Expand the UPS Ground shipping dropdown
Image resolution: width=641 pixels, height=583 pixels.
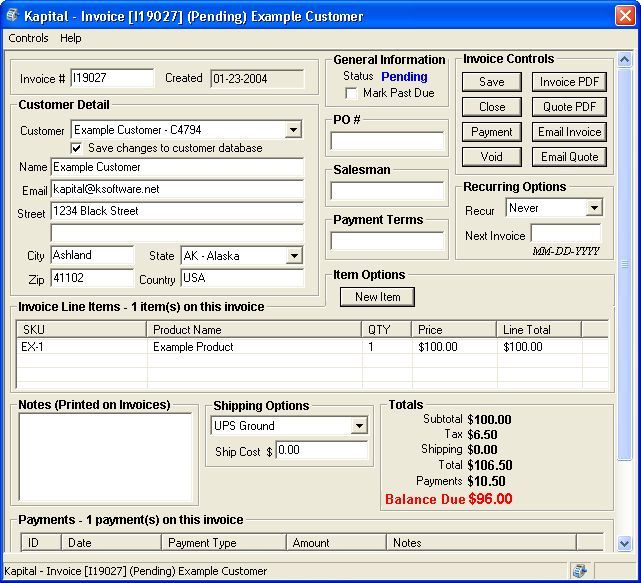(359, 426)
